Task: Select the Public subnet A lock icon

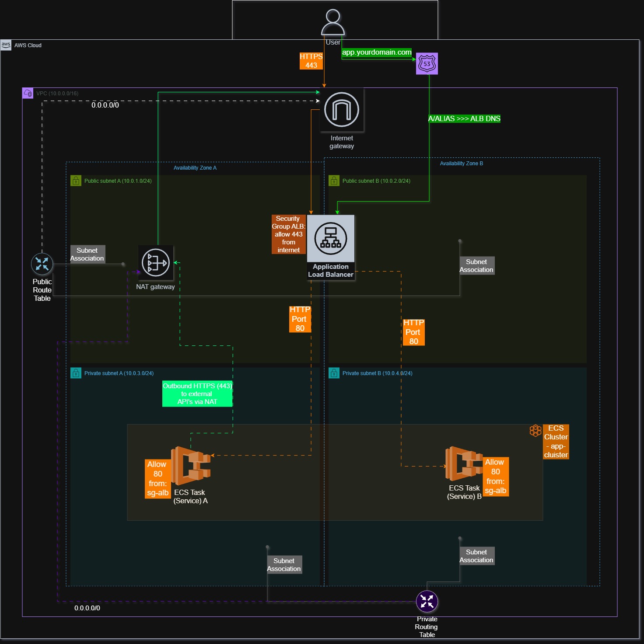Action: (x=76, y=181)
